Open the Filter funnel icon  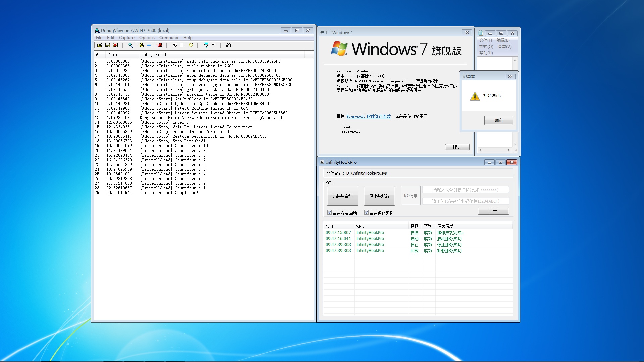(206, 45)
